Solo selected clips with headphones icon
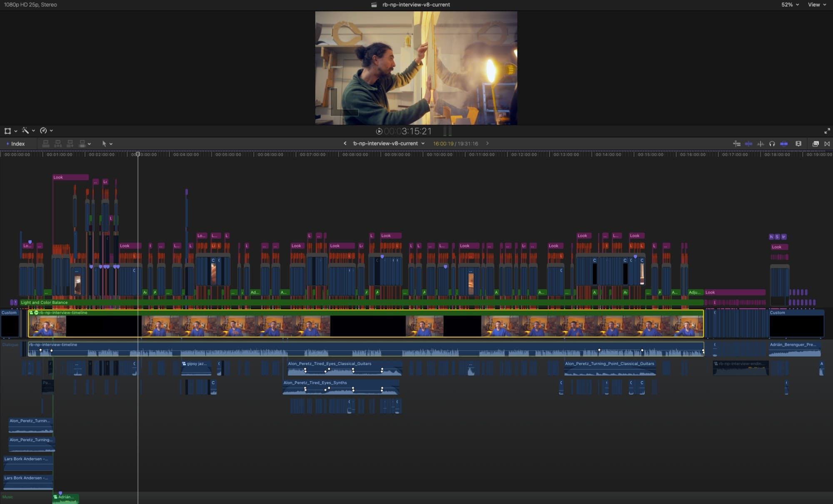The image size is (833, 504). tap(772, 144)
